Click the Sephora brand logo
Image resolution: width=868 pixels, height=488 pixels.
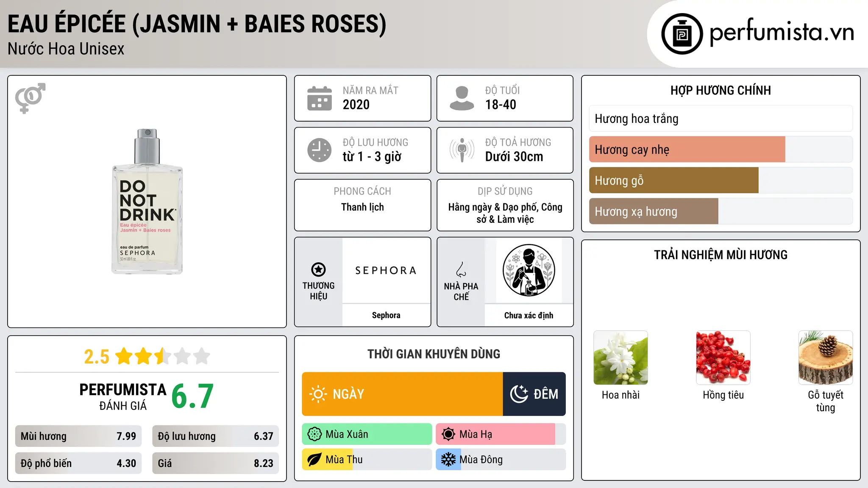click(x=386, y=270)
